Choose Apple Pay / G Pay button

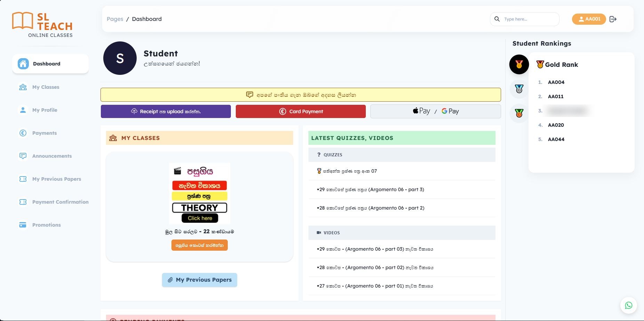[x=436, y=111]
